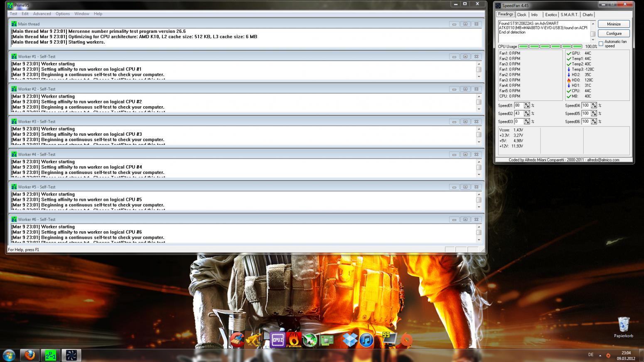Switch to SpeedFan Charts tab
Viewport: 644px width, 362px height.
[x=587, y=15]
